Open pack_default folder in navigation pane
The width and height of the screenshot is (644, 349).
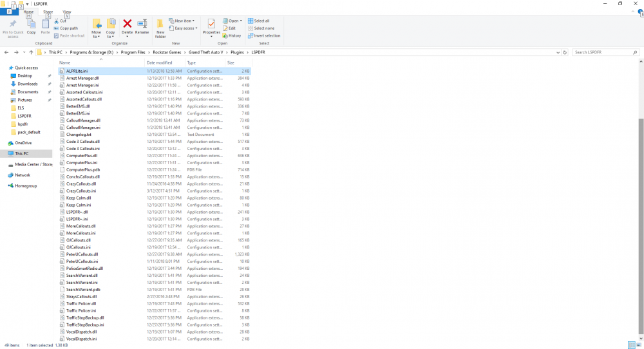pos(29,132)
